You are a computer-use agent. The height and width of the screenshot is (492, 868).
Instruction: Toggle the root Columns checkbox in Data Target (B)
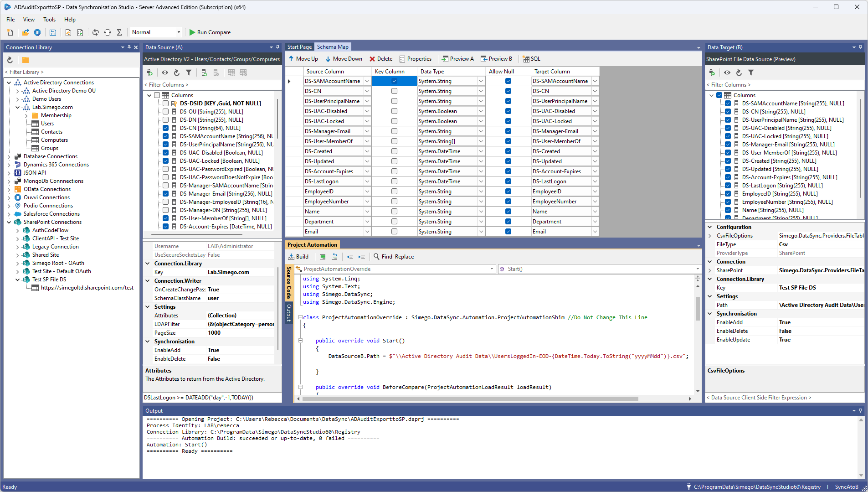coord(719,95)
